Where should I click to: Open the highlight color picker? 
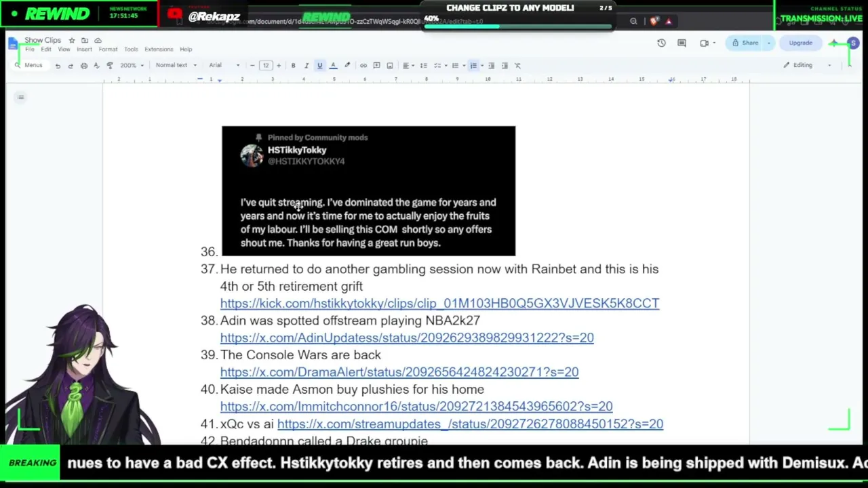click(347, 66)
